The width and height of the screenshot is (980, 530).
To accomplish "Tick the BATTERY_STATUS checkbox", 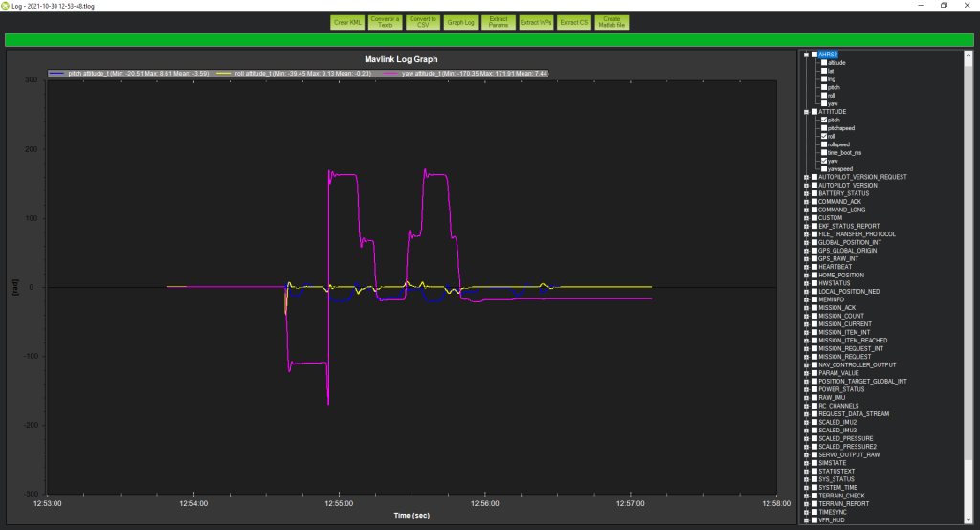I will pyautogui.click(x=814, y=193).
